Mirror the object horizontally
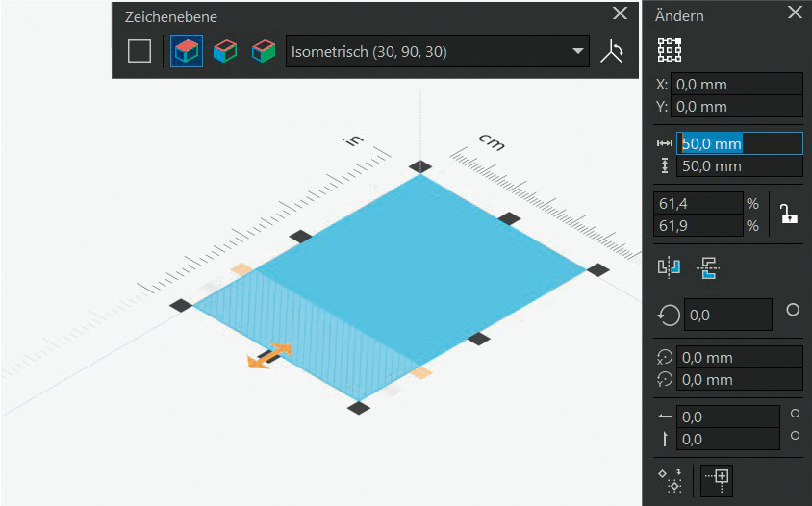The width and height of the screenshot is (812, 506). coord(670,268)
